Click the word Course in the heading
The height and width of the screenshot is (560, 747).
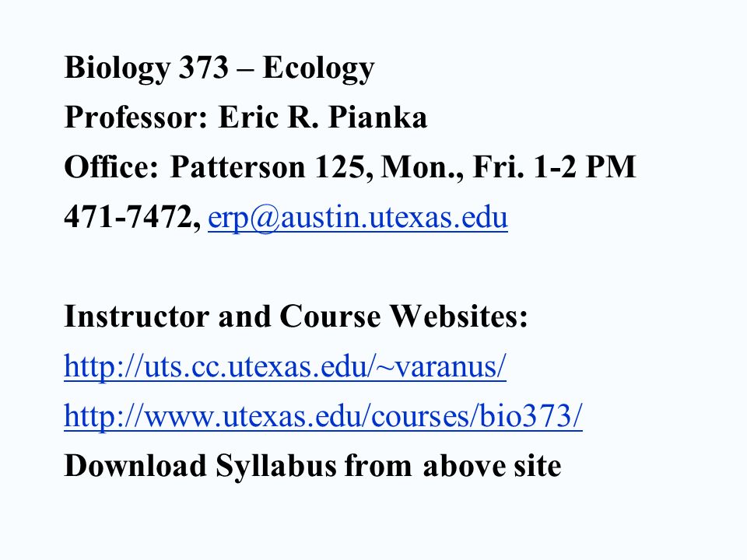[x=330, y=317]
